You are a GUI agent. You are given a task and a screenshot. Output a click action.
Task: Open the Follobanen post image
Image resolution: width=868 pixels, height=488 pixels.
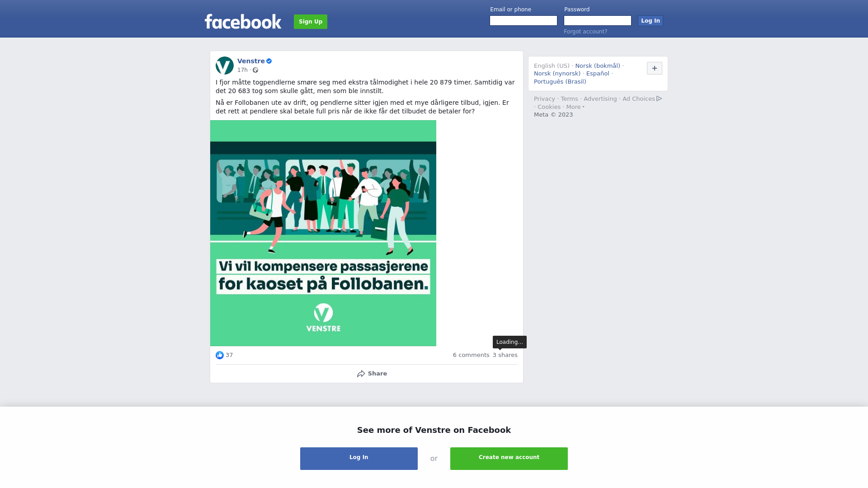pyautogui.click(x=323, y=233)
